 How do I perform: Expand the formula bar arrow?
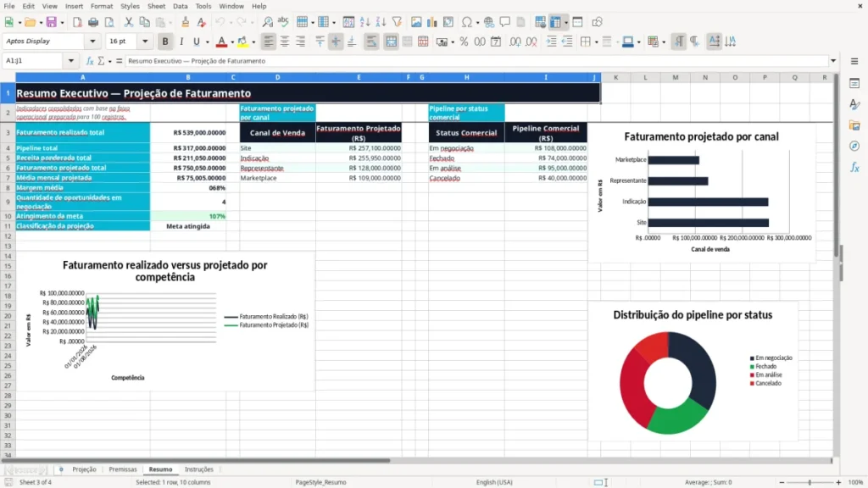click(x=833, y=61)
